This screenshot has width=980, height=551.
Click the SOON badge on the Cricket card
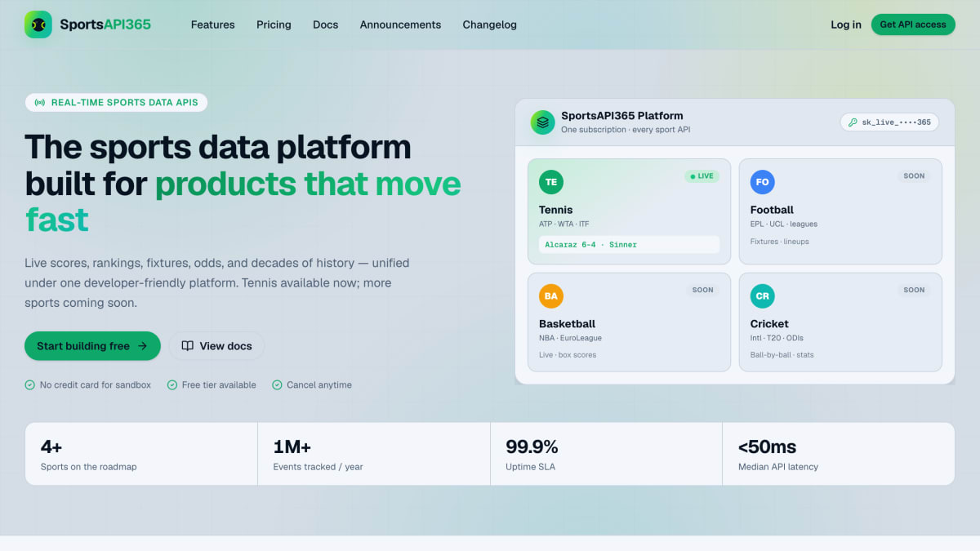pyautogui.click(x=915, y=290)
